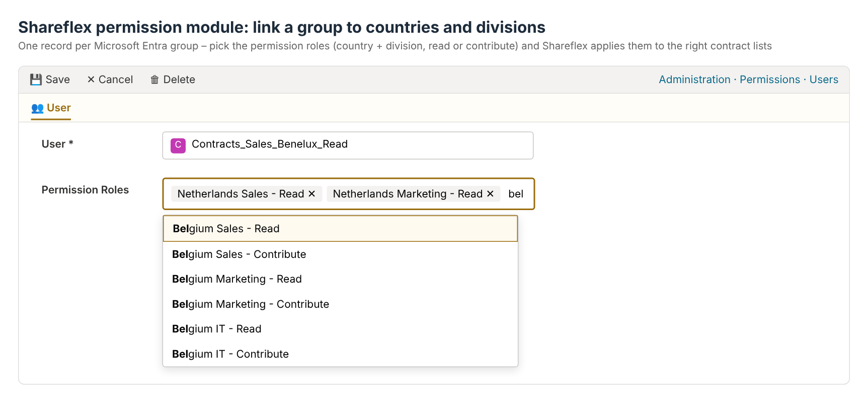Click the Netherlands Sales - Read tag text
This screenshot has height=403, width=868.
point(241,194)
